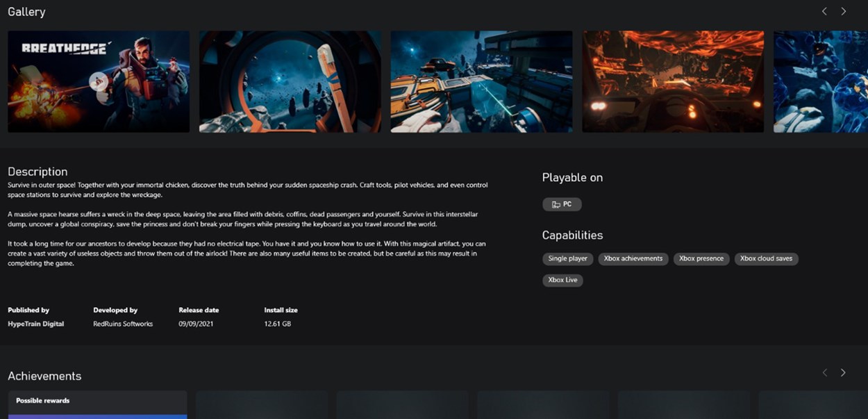Click the Description heading
This screenshot has height=419, width=868.
tap(37, 172)
